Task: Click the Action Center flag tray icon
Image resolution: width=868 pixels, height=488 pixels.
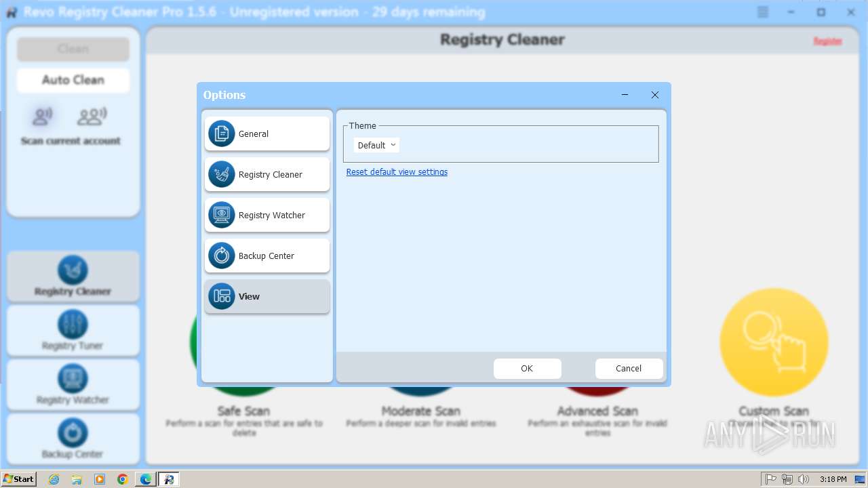Action: point(771,479)
